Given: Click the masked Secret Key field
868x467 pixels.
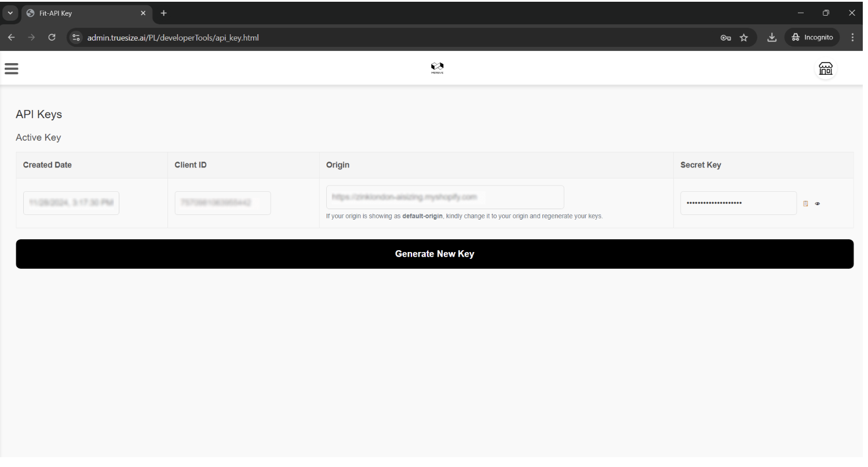Looking at the screenshot, I should (x=738, y=203).
